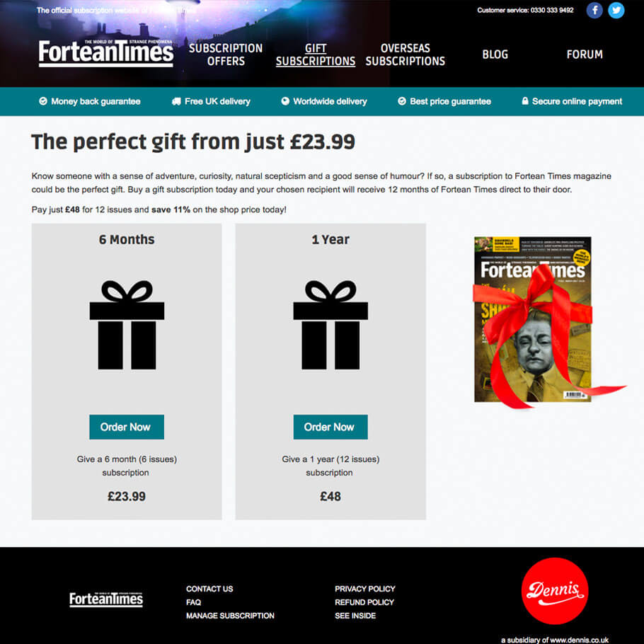
Task: Open the Gift Subscriptions menu item
Action: click(316, 54)
